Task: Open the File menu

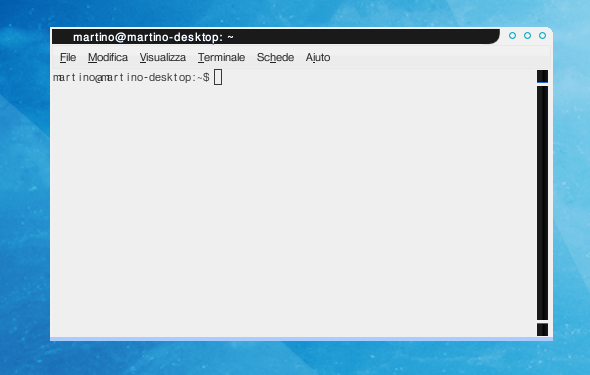Action: click(68, 58)
